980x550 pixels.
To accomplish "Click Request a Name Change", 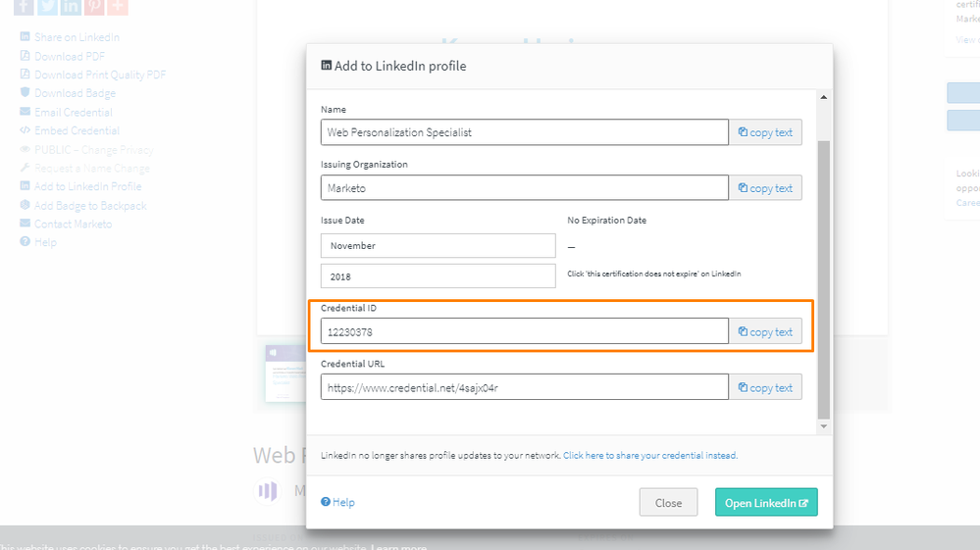I will pos(92,168).
